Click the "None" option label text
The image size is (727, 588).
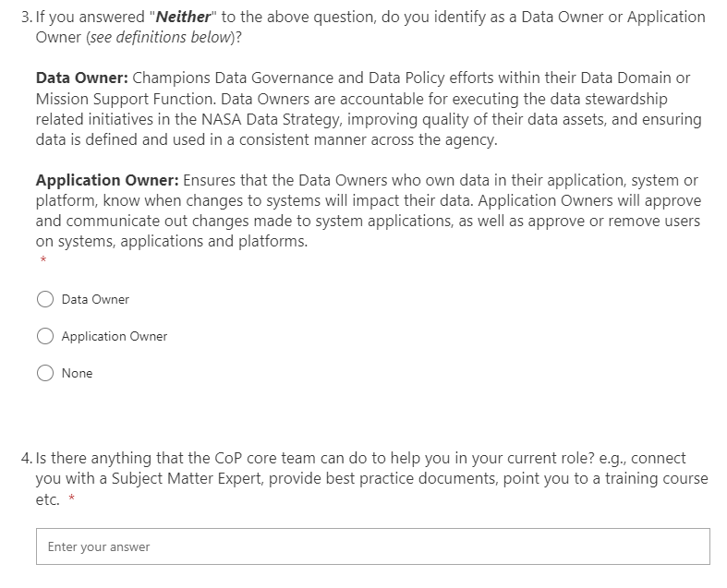[x=77, y=373]
